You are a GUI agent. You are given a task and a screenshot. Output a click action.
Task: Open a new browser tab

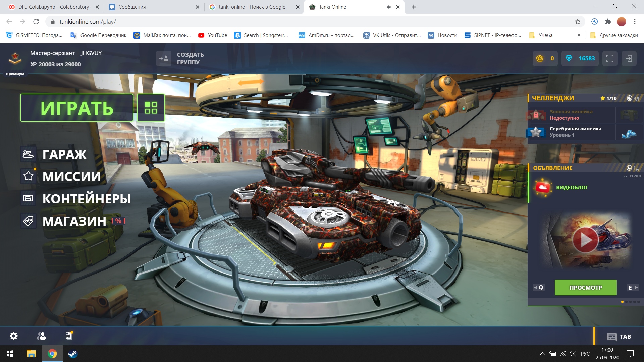(x=414, y=7)
